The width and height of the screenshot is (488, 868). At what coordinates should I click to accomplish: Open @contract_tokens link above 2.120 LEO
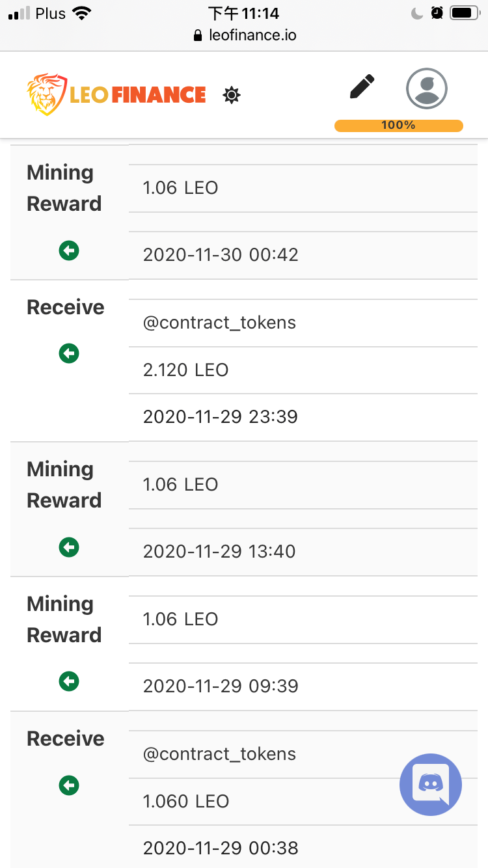click(x=219, y=323)
